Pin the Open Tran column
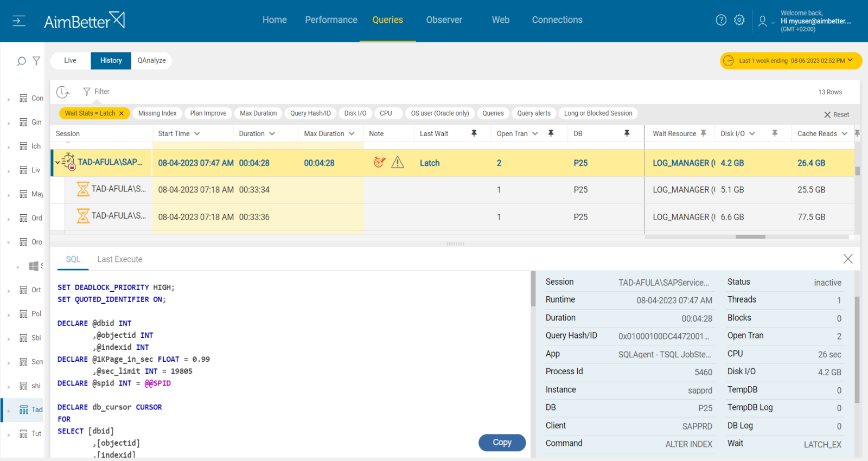868x461 pixels. [551, 133]
